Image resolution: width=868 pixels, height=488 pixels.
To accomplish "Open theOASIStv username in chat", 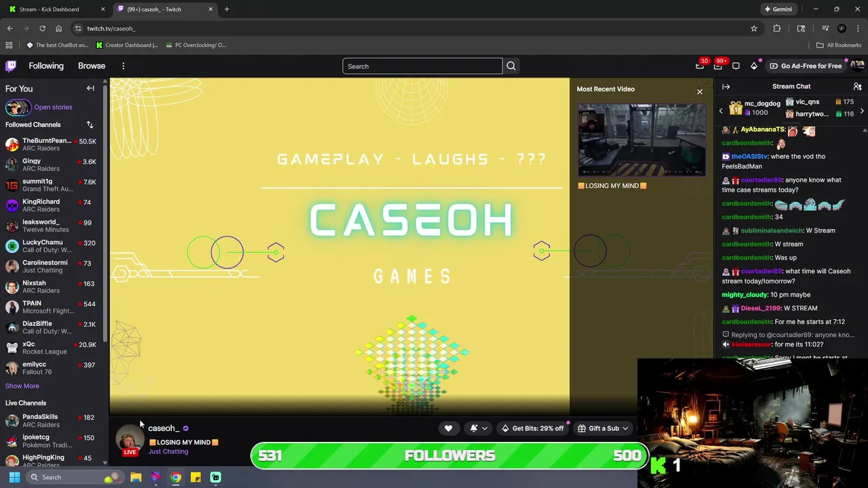I will click(749, 157).
